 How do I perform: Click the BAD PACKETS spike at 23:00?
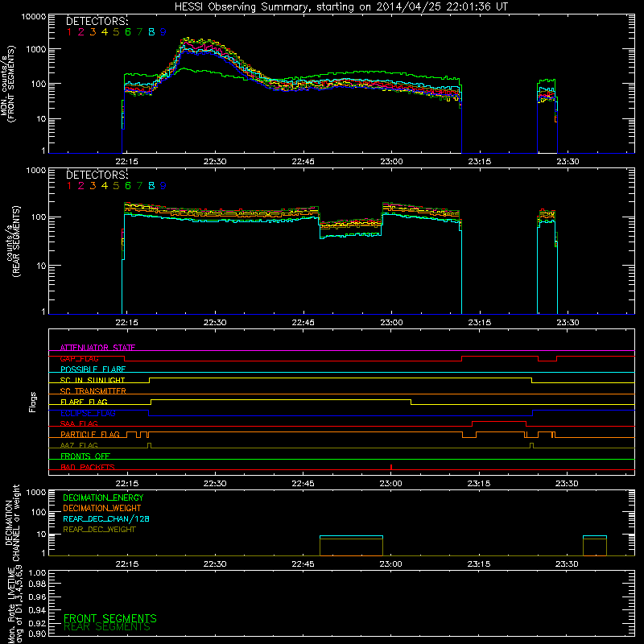[x=391, y=467]
